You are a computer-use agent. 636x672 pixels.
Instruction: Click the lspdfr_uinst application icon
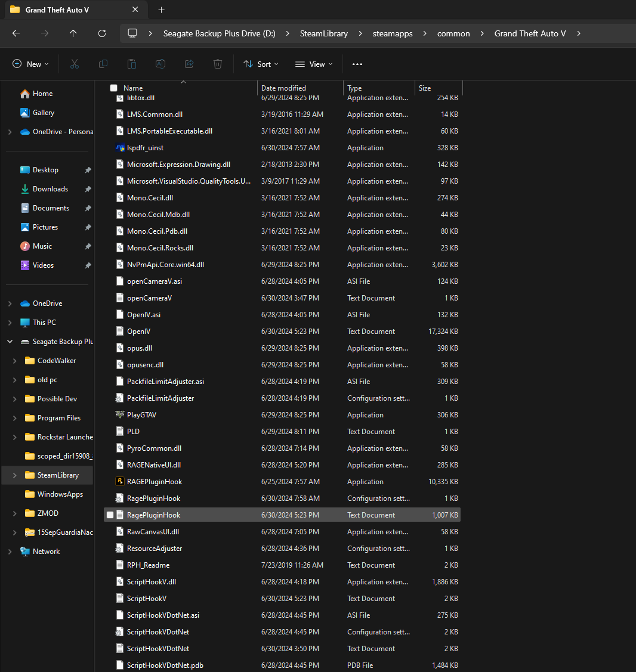(120, 148)
